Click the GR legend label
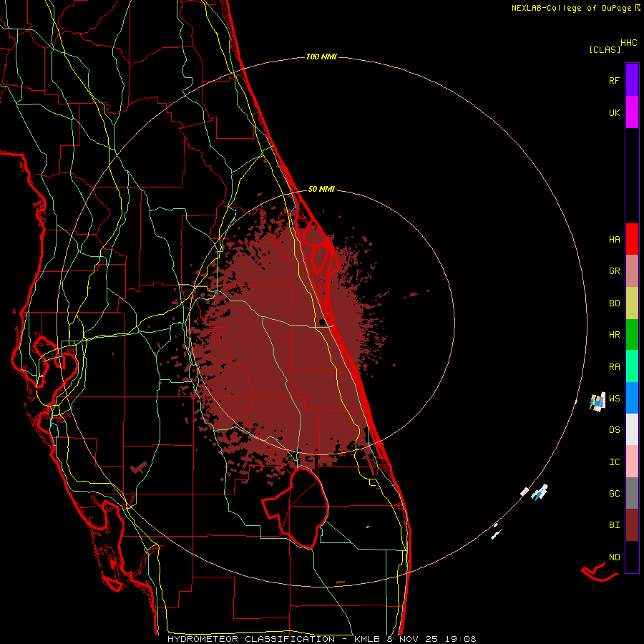The height and width of the screenshot is (644, 644). point(614,271)
